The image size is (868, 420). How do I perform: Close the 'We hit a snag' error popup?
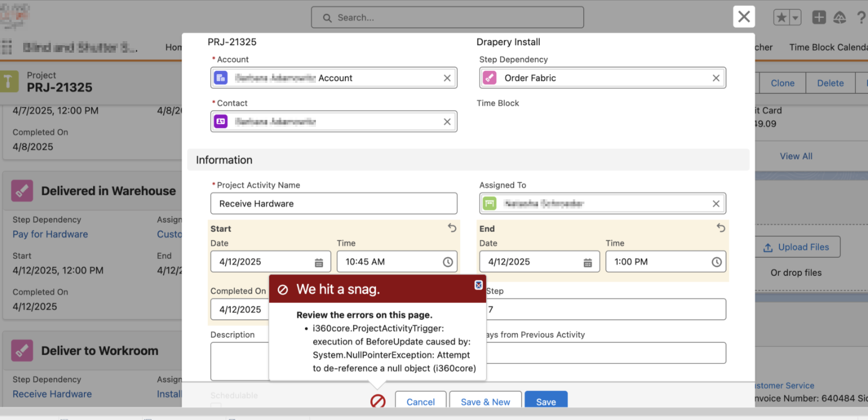479,284
